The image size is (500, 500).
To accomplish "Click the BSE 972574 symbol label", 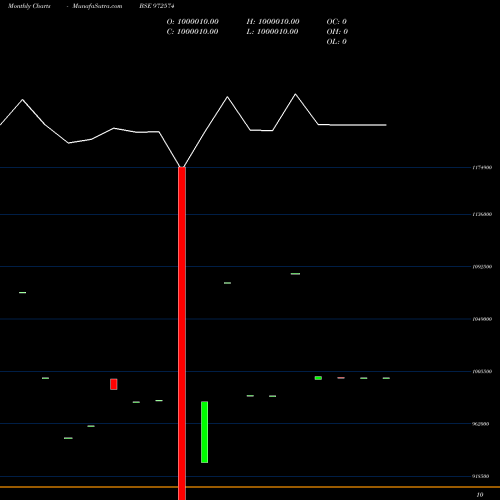I will pos(157,6).
